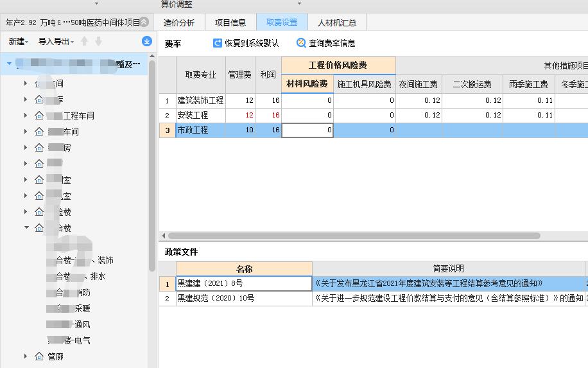Click the 二次搬运费 column header

(472, 84)
